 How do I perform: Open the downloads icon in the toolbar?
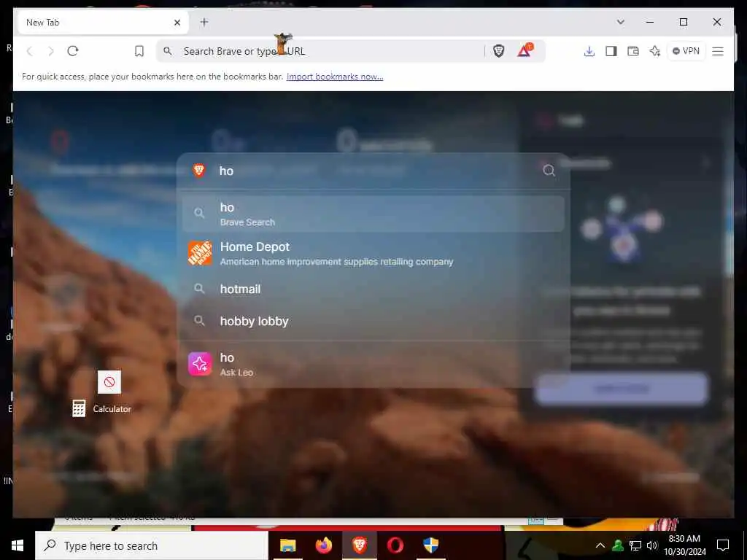(589, 51)
